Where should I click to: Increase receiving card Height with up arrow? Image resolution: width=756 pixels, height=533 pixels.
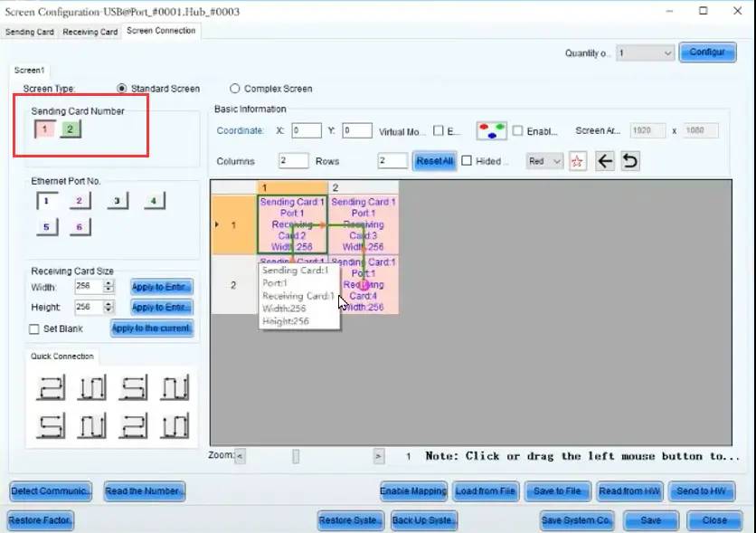click(109, 303)
